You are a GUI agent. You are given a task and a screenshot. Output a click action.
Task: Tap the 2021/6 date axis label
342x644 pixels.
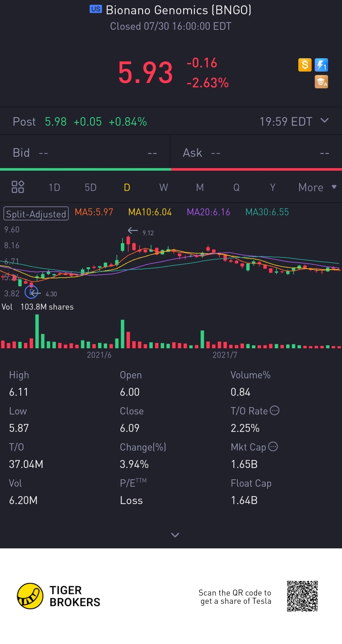(x=99, y=355)
